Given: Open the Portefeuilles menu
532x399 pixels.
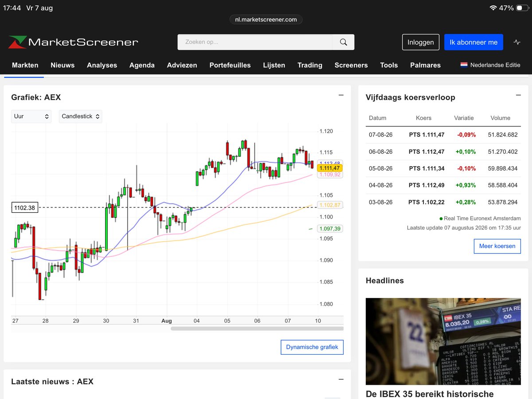Looking at the screenshot, I should point(230,65).
